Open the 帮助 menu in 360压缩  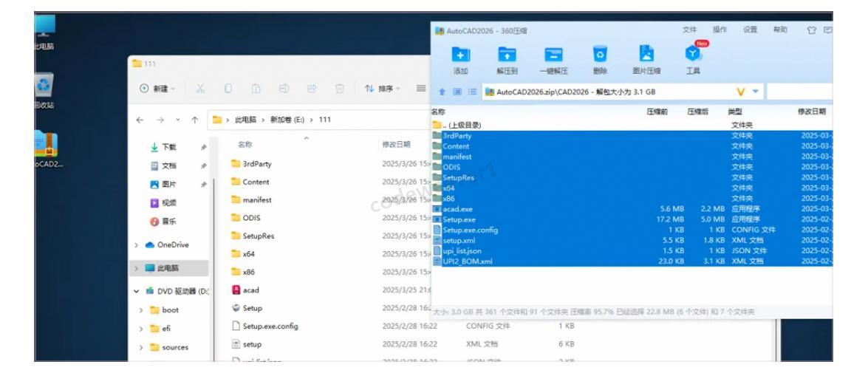[781, 30]
